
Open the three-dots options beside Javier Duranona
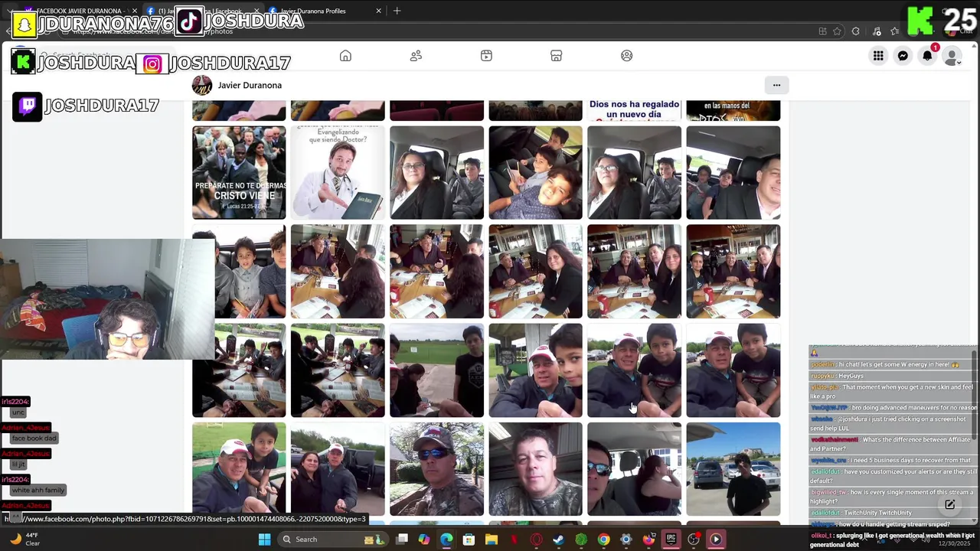pyautogui.click(x=776, y=85)
